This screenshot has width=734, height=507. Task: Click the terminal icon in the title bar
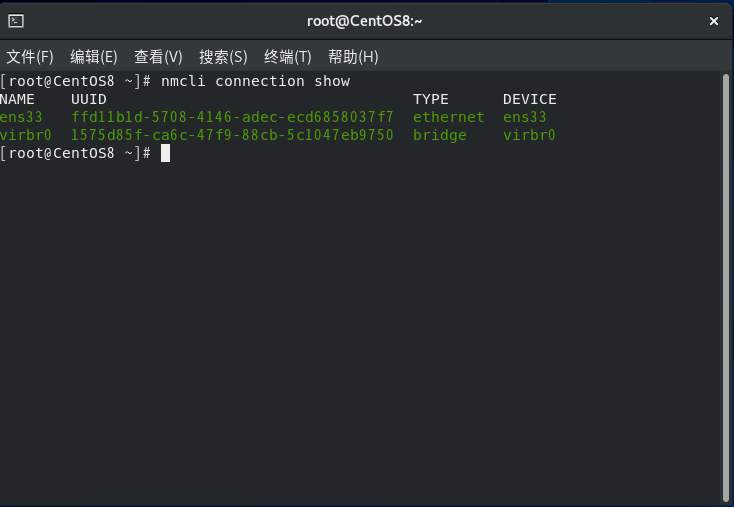pyautogui.click(x=16, y=21)
